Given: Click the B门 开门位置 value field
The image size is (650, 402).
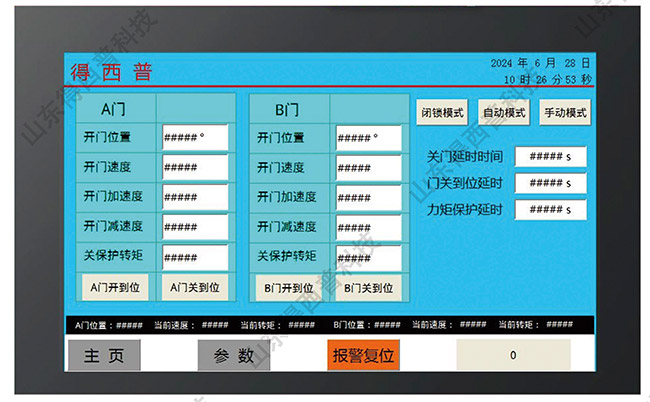Looking at the screenshot, I should point(368,138).
